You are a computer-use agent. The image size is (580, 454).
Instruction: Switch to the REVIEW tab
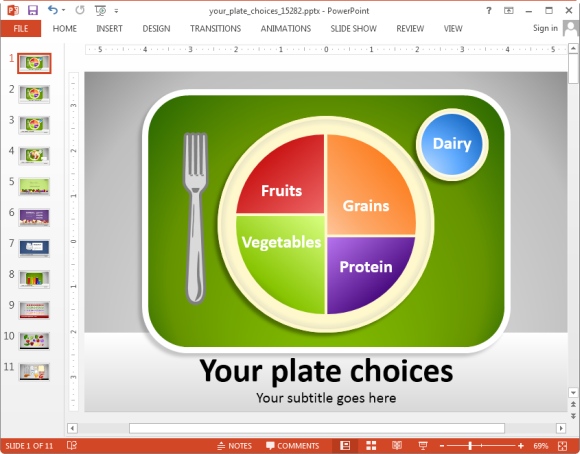(410, 28)
